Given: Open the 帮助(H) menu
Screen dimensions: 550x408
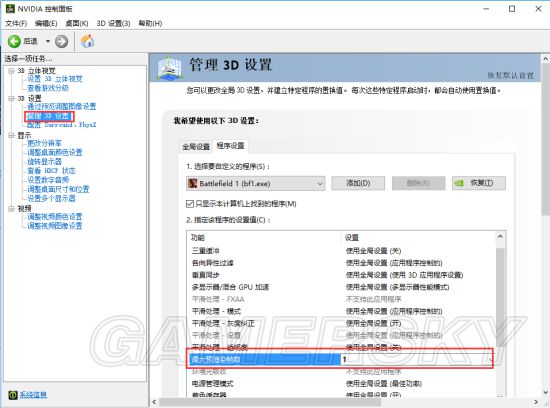Looking at the screenshot, I should click(150, 24).
